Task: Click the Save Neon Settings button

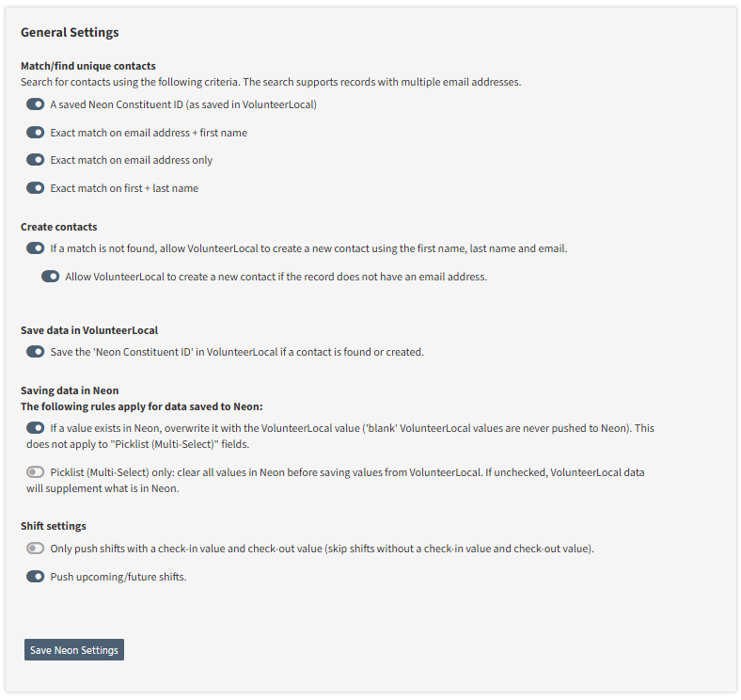Action: tap(74, 650)
